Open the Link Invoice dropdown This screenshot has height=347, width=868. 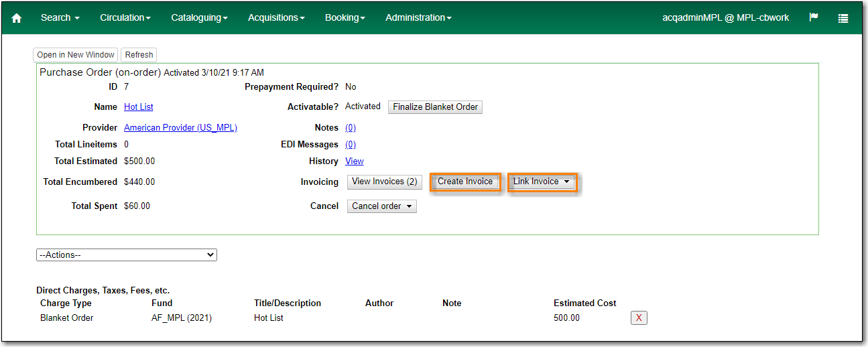click(x=542, y=182)
